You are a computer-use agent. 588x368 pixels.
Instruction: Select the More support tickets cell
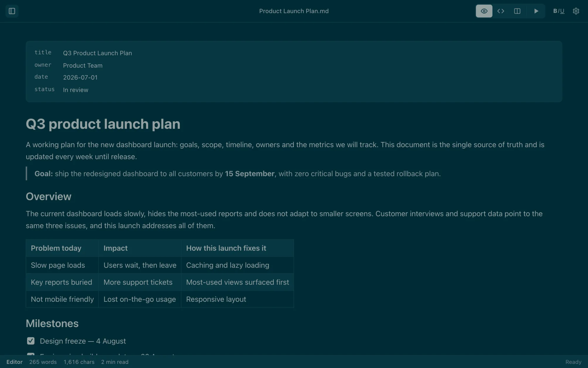(140, 282)
